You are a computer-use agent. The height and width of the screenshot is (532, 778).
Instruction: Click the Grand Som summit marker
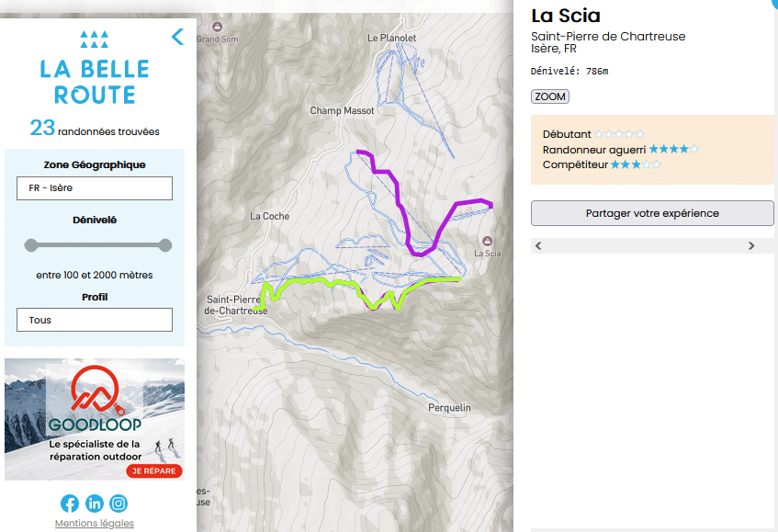(x=217, y=27)
